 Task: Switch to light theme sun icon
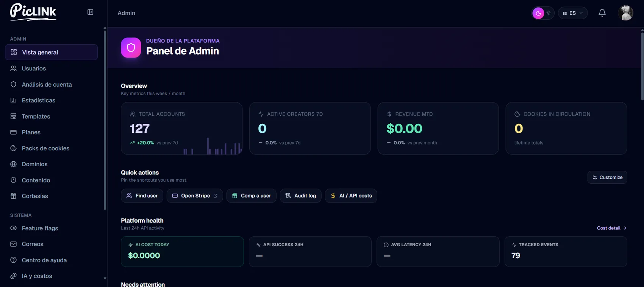pos(549,13)
